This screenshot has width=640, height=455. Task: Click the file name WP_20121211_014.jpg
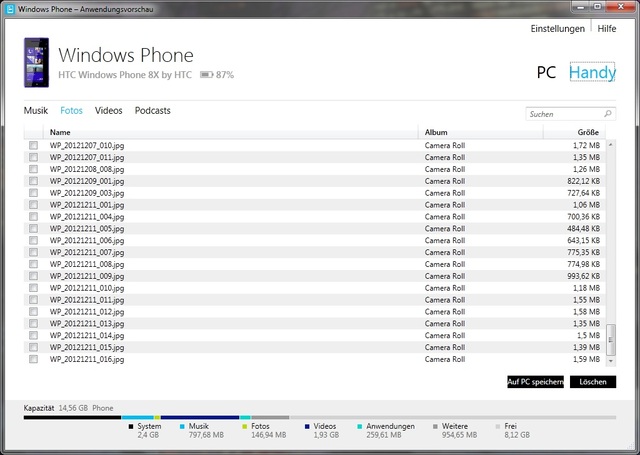[x=87, y=335]
